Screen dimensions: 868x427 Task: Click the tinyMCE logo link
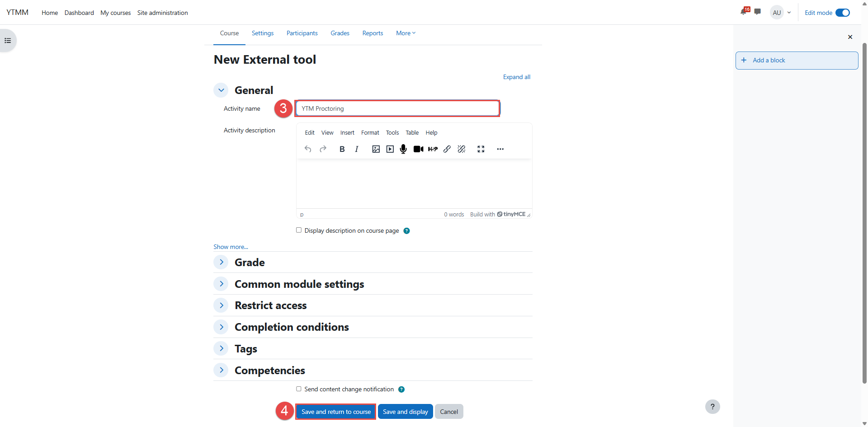[x=511, y=214]
